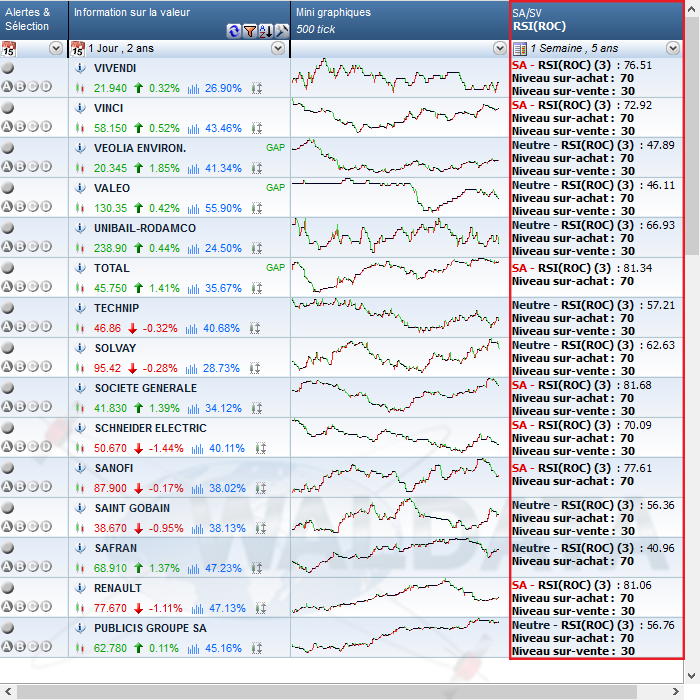Click scroll right arrow of horizontal scrollbar
Image resolution: width=700 pixels, height=700 pixels.
pyautogui.click(x=675, y=692)
